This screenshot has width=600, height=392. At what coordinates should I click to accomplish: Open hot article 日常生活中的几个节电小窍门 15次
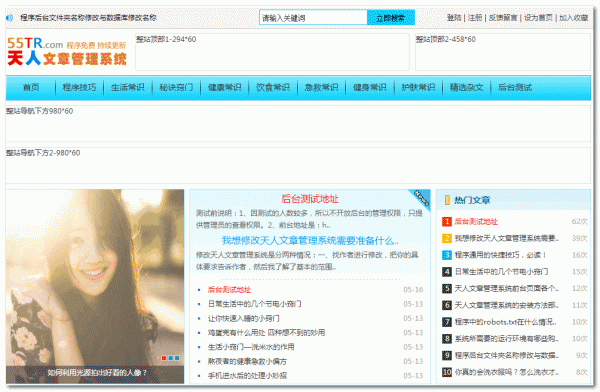(x=501, y=272)
